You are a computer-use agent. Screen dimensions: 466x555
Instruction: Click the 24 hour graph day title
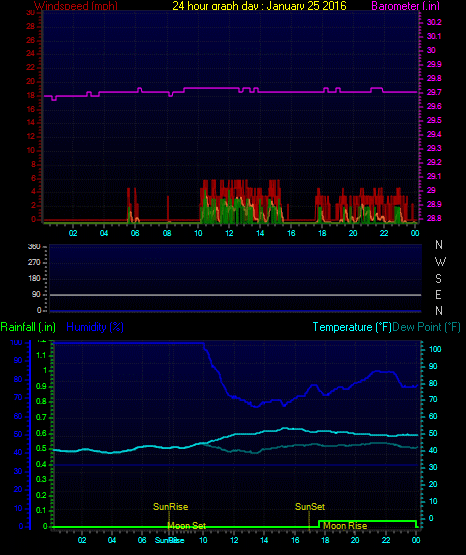259,6
